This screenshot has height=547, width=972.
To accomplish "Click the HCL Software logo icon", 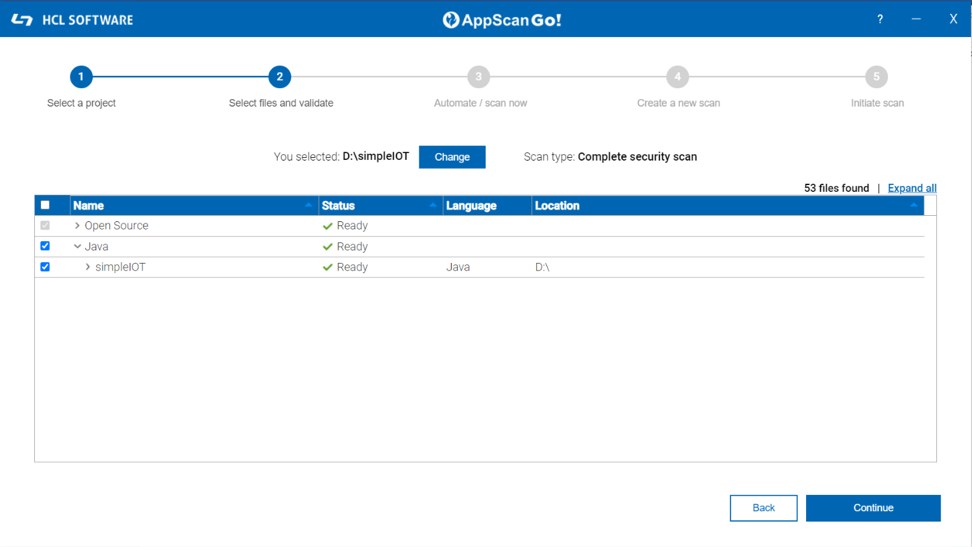I will 22,20.
